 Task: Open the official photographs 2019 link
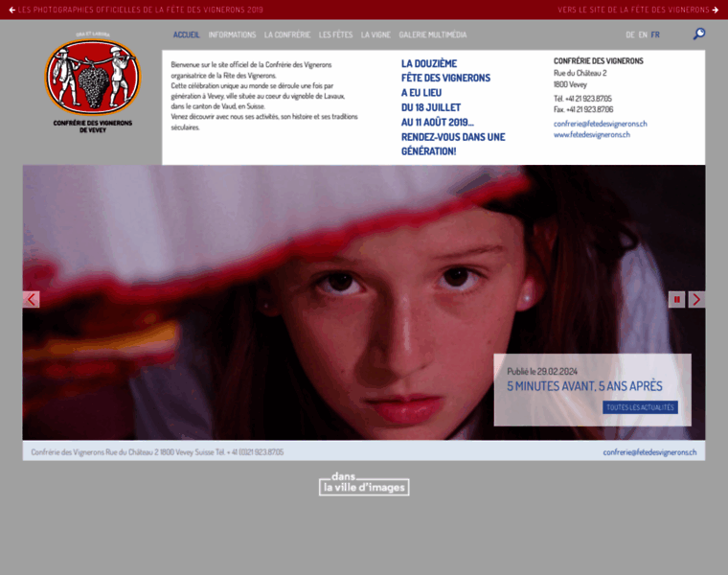pyautogui.click(x=140, y=10)
